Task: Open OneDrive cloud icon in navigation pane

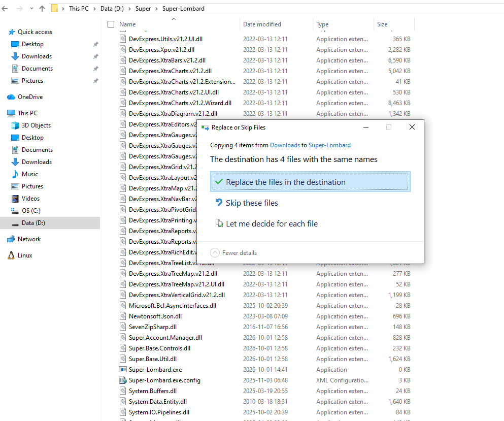Action: (11, 97)
